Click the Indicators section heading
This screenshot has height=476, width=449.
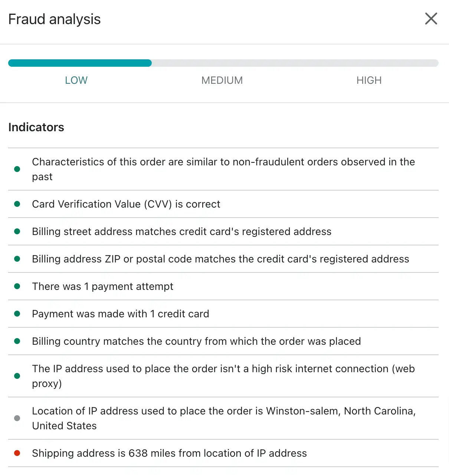coord(36,127)
